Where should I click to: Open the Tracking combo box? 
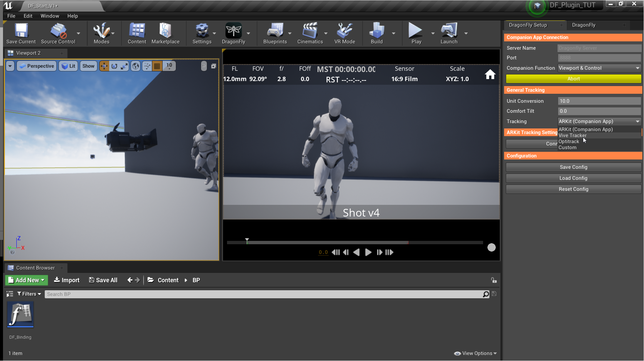tap(599, 121)
